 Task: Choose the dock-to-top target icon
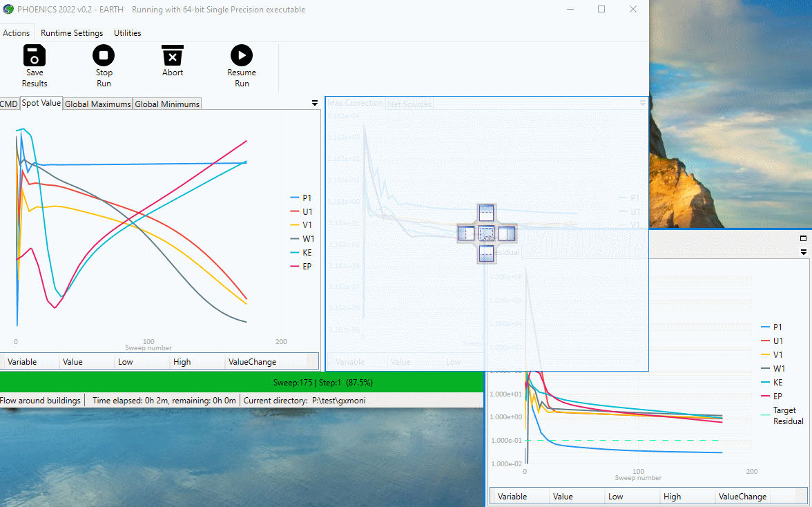[x=487, y=213]
